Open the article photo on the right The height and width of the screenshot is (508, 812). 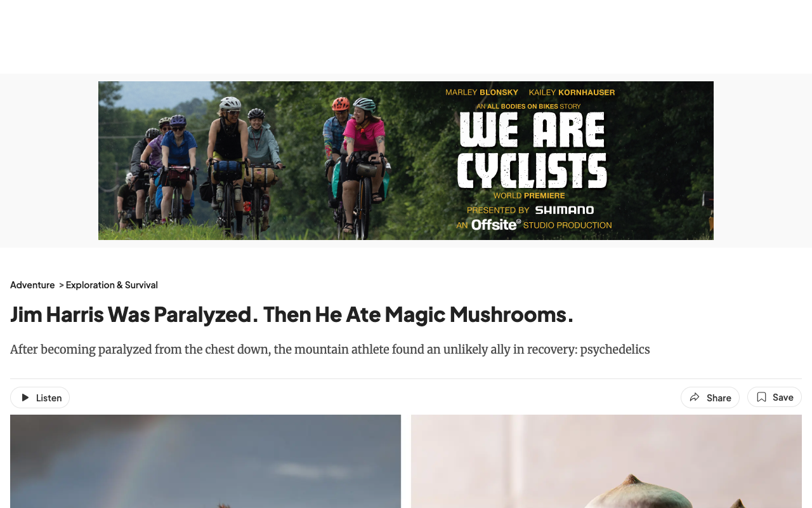[606, 461]
